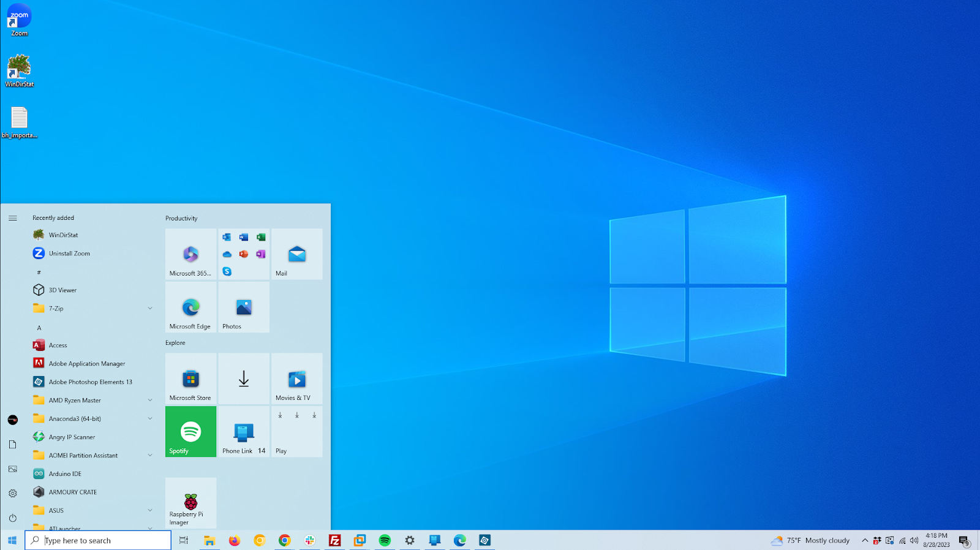This screenshot has height=550, width=980.
Task: Open Microsoft Edge from the taskbar
Action: [460, 540]
